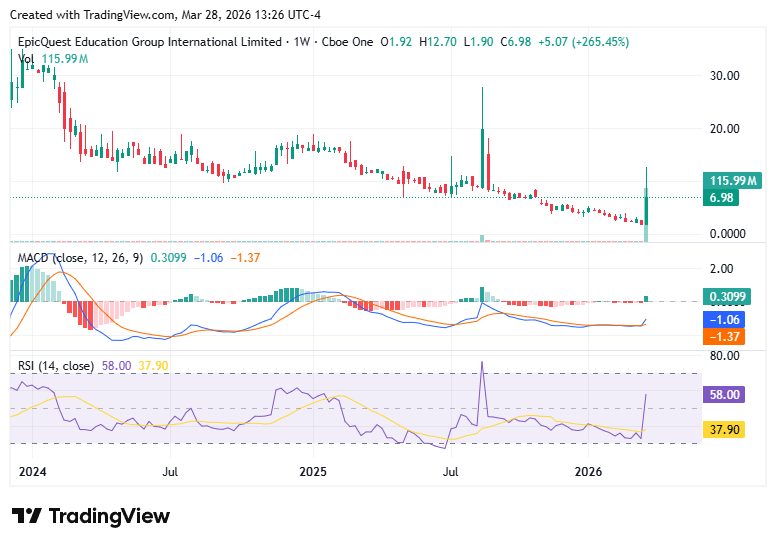Open the 1W interval label
Image resolution: width=776 pixels, height=546 pixels.
299,42
